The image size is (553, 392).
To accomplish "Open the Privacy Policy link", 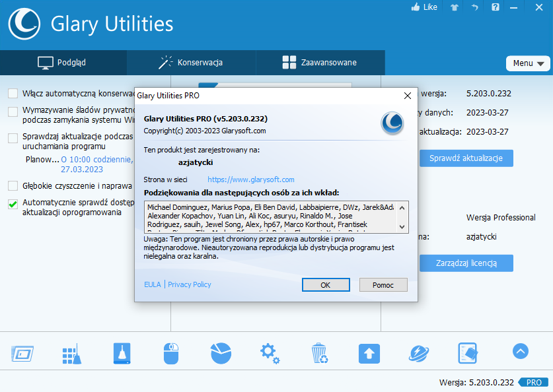I will 190,284.
